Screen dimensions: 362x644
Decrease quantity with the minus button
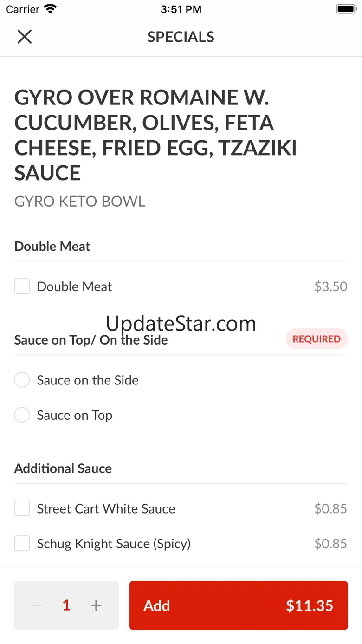pyautogui.click(x=37, y=605)
